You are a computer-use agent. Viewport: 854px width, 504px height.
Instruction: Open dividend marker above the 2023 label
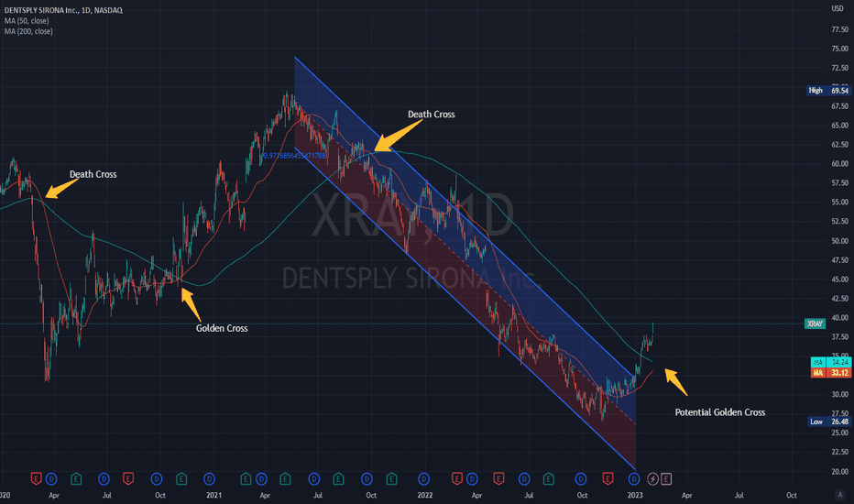pos(633,479)
